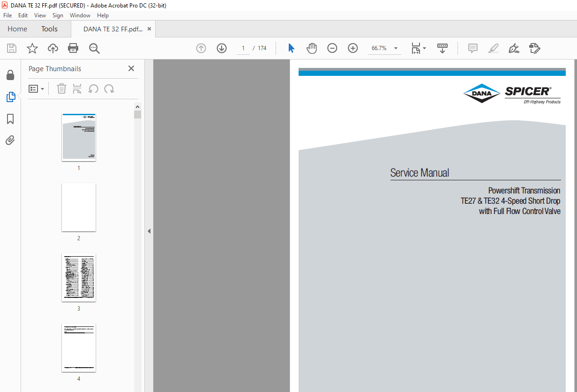Click the Zoom in plus icon
The width and height of the screenshot is (577, 392).
pyautogui.click(x=353, y=48)
